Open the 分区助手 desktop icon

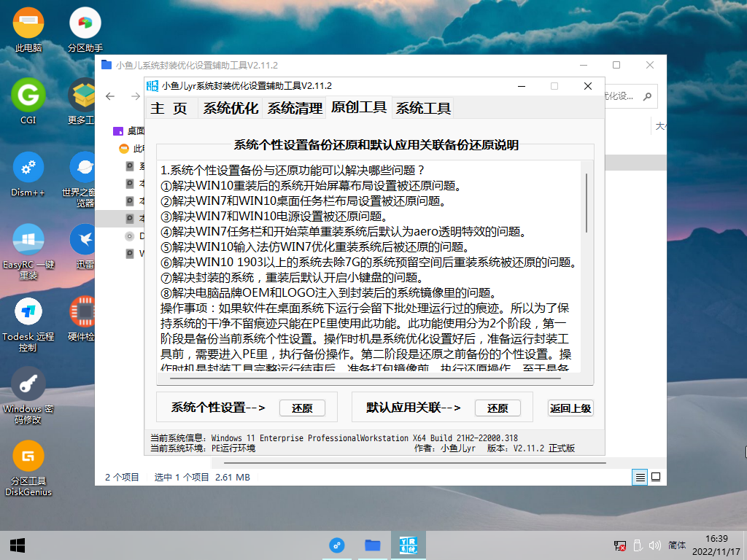tap(85, 29)
